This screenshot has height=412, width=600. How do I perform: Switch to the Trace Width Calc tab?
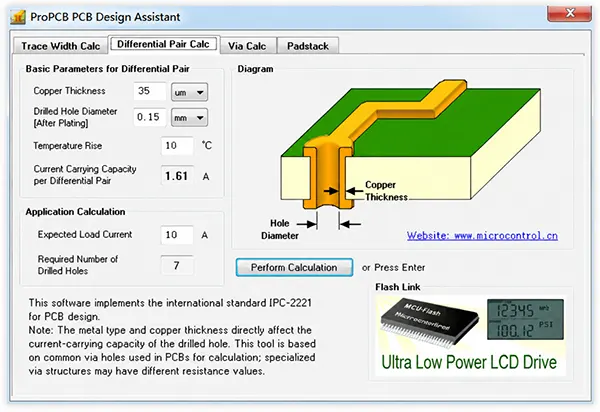[x=60, y=46]
